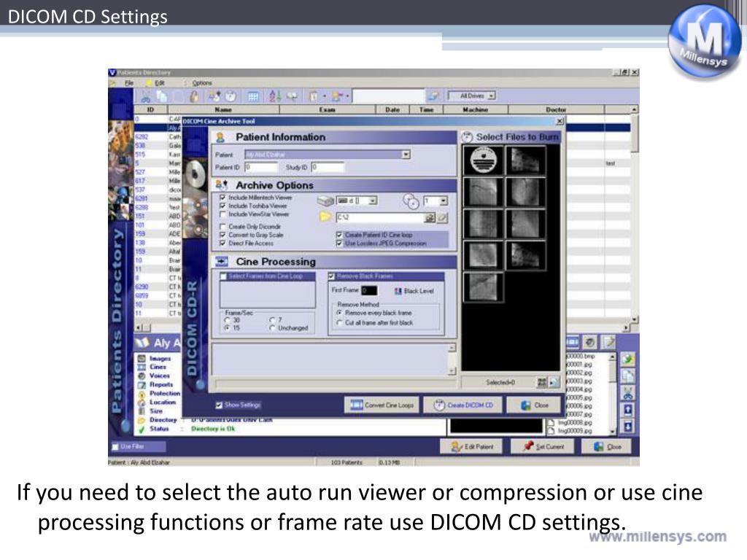Toggle the Use Filter checkbox
This screenshot has height=560, width=747.
click(x=115, y=447)
